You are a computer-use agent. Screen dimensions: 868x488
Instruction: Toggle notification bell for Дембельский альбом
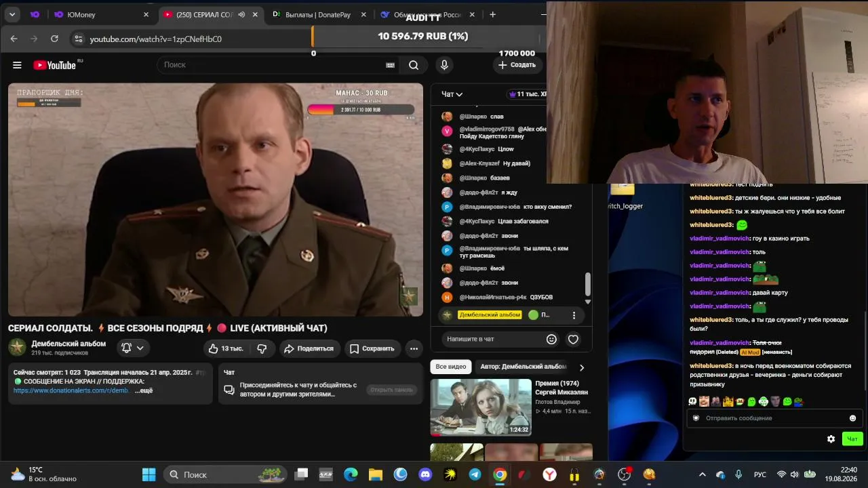coord(132,348)
